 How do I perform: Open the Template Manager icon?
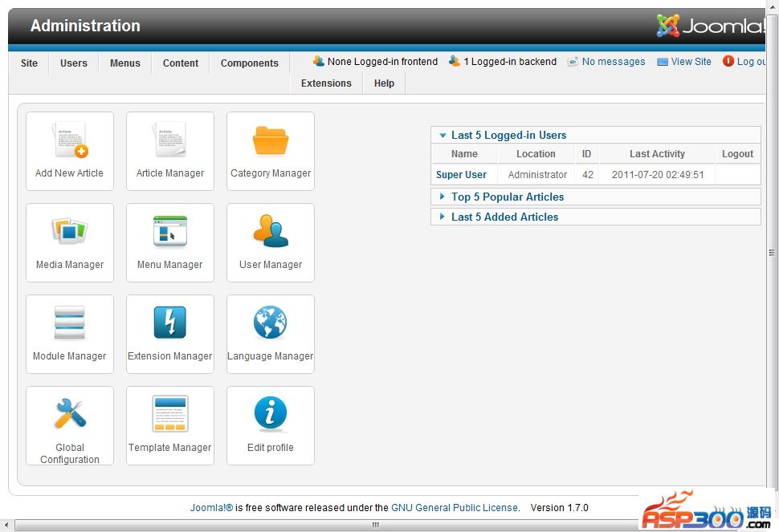point(170,414)
